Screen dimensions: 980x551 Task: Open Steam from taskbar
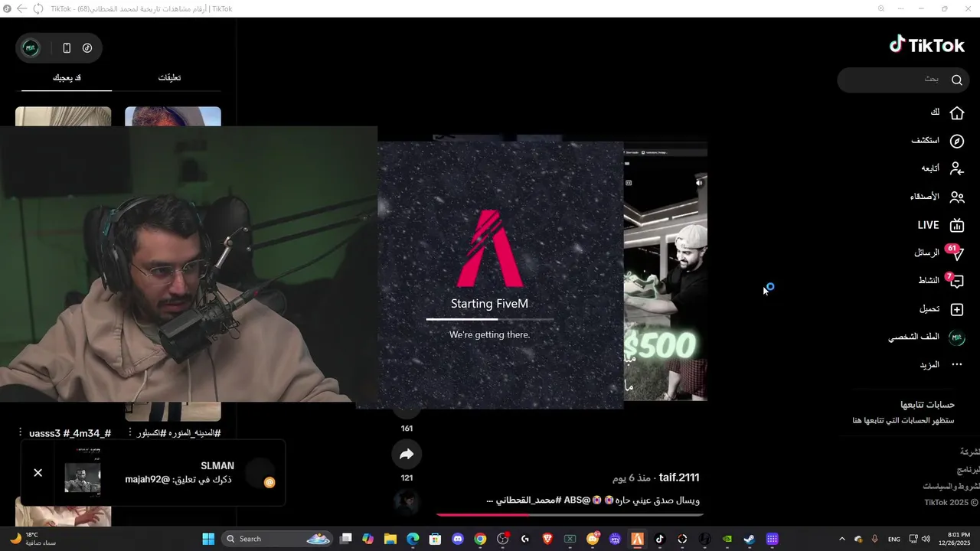click(750, 539)
